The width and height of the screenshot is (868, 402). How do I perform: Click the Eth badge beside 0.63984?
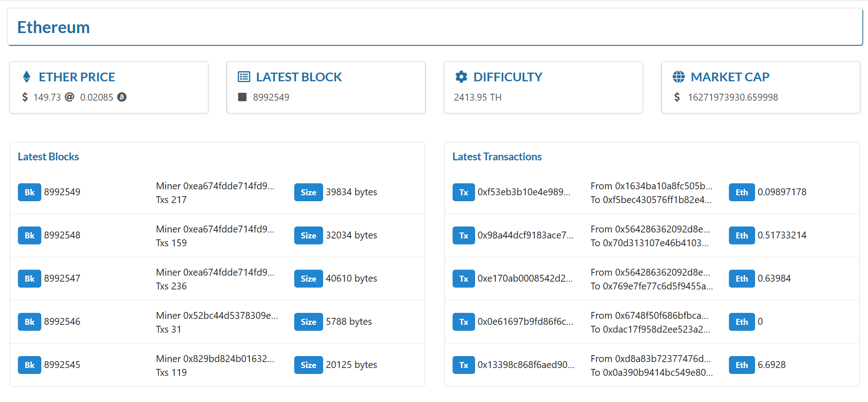(x=742, y=278)
